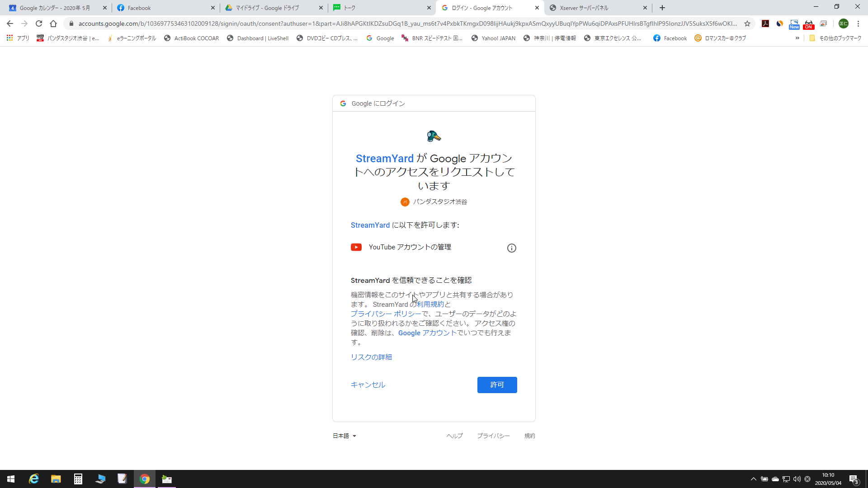This screenshot has height=488, width=868.
Task: Open the notification center icon
Action: (854, 479)
